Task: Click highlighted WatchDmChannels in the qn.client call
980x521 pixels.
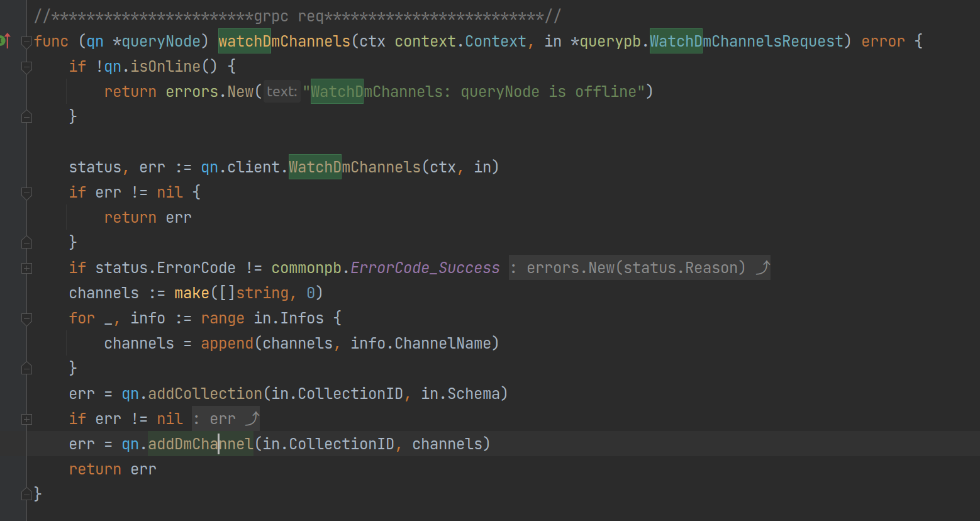Action: tap(315, 166)
